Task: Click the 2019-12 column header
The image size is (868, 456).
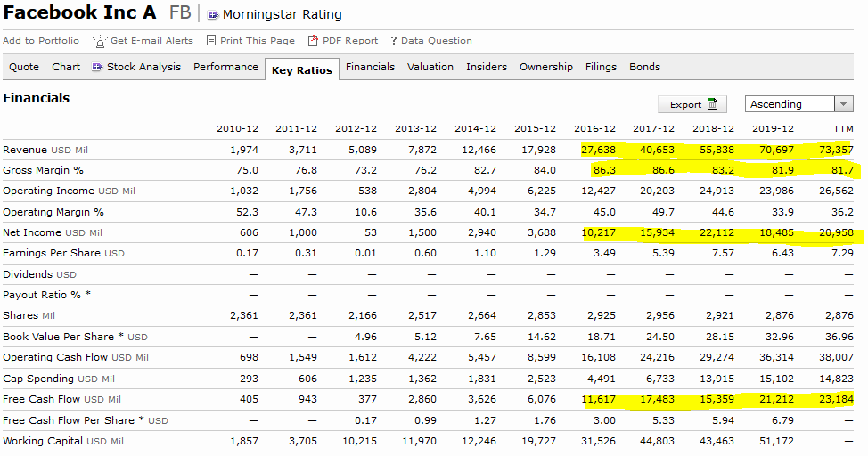Action: coord(773,129)
